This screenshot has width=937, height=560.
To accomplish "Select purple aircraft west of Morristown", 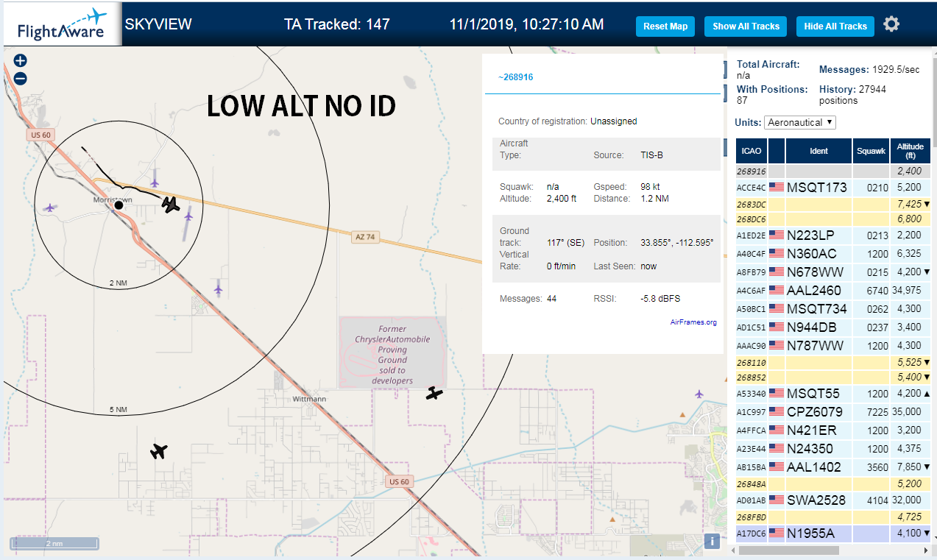I will (x=49, y=208).
